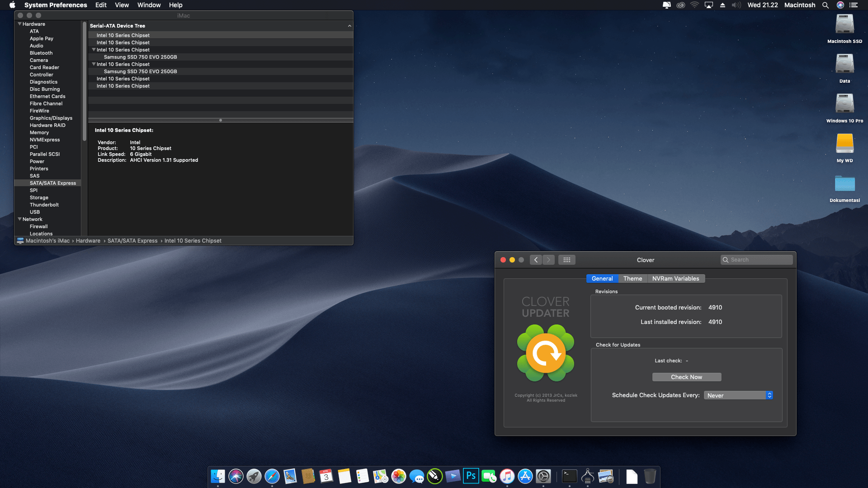
Task: Collapse third Intel 10 Series Chipset row
Action: tap(94, 50)
